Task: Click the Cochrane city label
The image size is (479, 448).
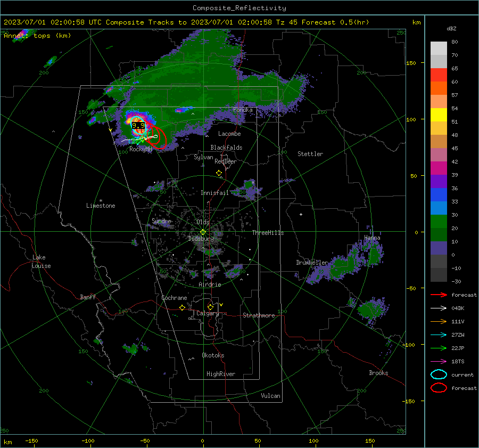Action: pos(174,298)
